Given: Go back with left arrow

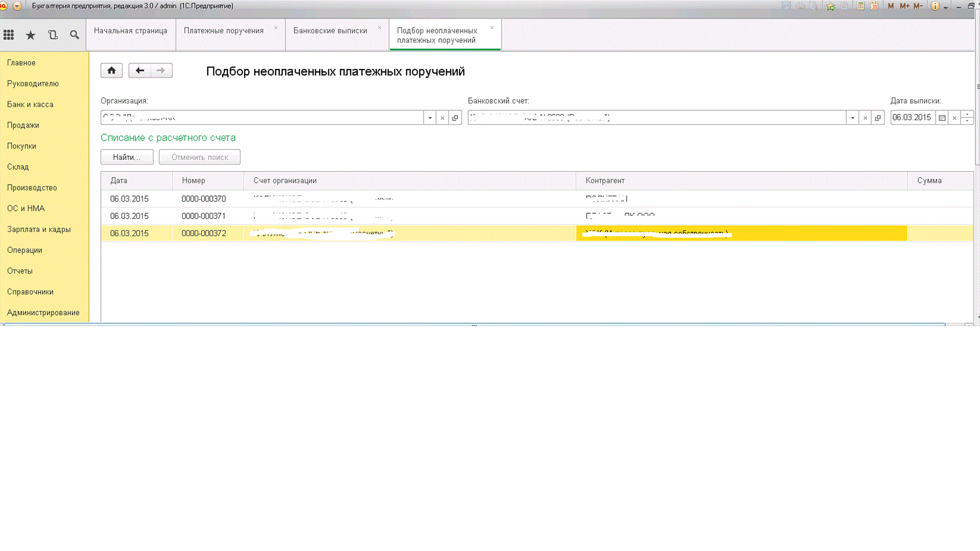Looking at the screenshot, I should tap(140, 70).
